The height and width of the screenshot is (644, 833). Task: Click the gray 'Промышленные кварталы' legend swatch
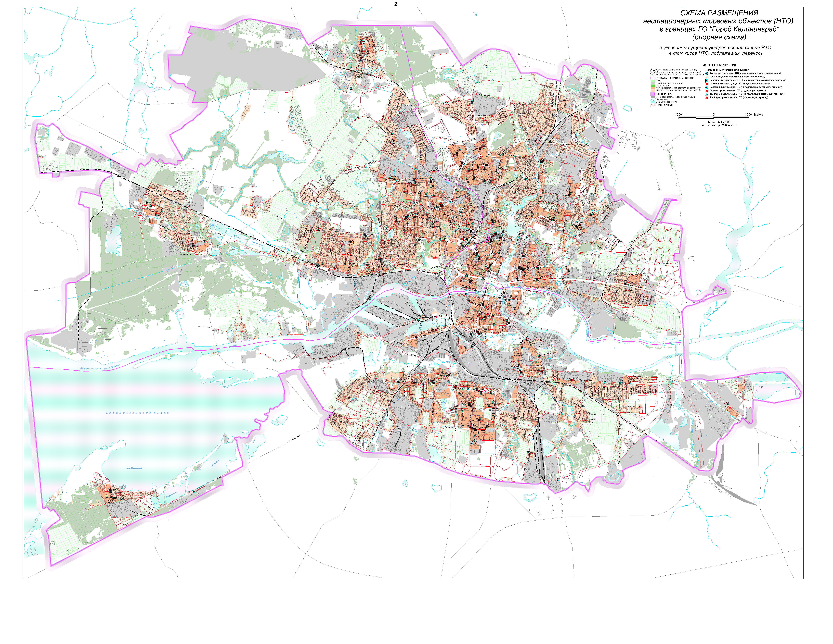pos(653,83)
